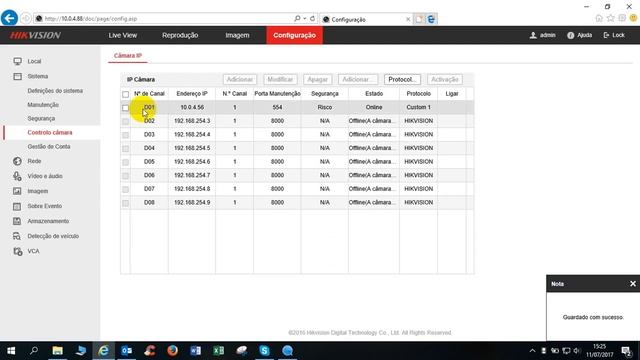
Task: Tick the checkbox for channel D04
Action: point(125,149)
